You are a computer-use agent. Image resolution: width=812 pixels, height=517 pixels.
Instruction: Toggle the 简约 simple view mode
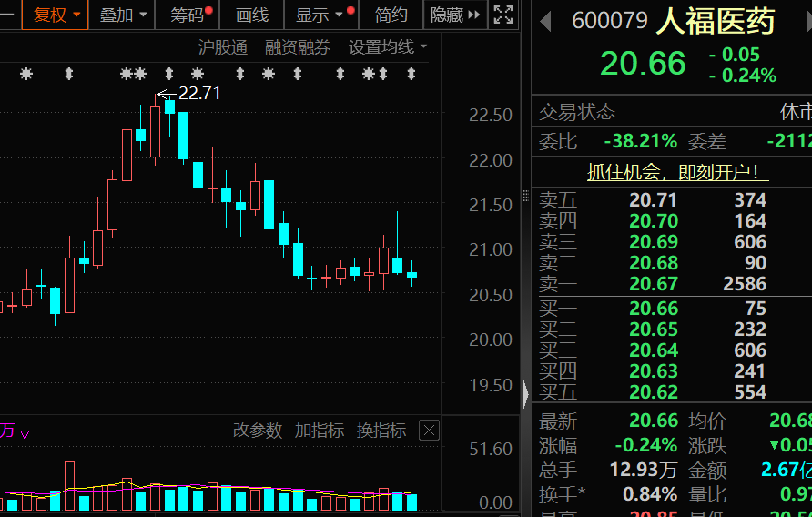point(391,15)
